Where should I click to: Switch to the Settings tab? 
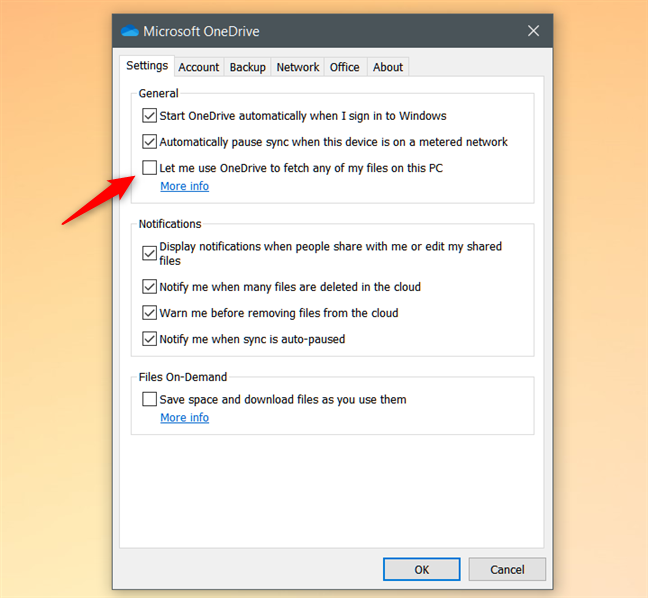click(147, 66)
